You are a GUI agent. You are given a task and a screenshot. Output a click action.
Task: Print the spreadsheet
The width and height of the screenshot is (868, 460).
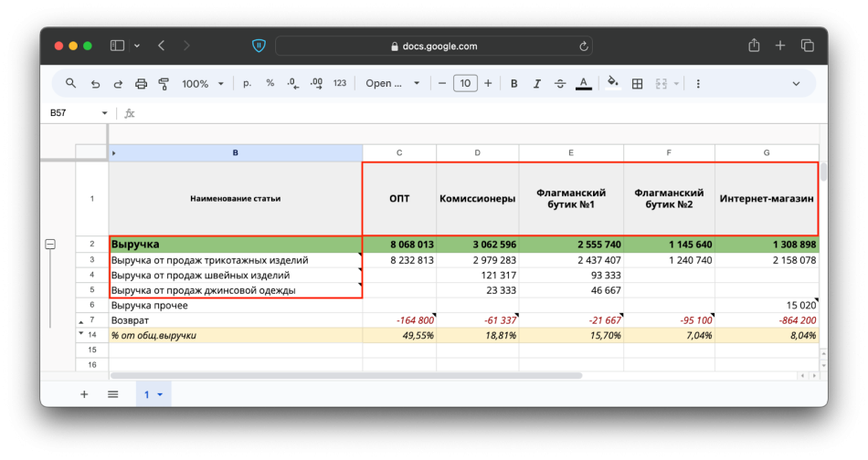pyautogui.click(x=141, y=83)
